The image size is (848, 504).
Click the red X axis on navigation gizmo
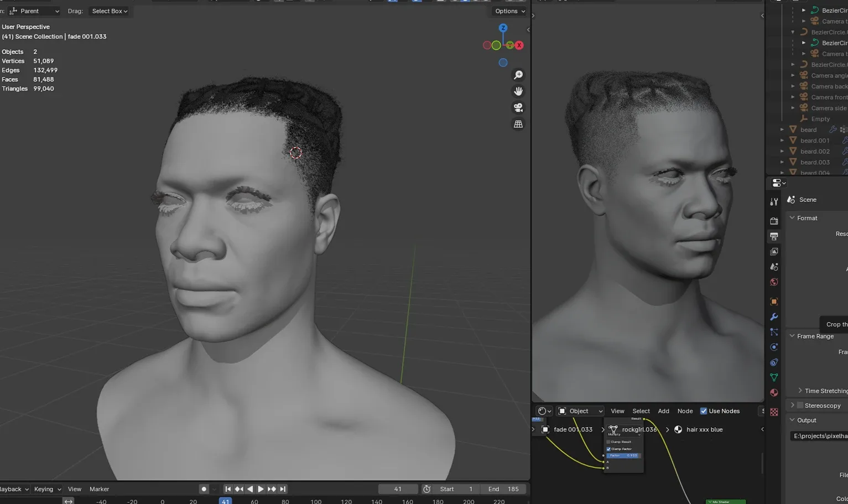pyautogui.click(x=519, y=45)
